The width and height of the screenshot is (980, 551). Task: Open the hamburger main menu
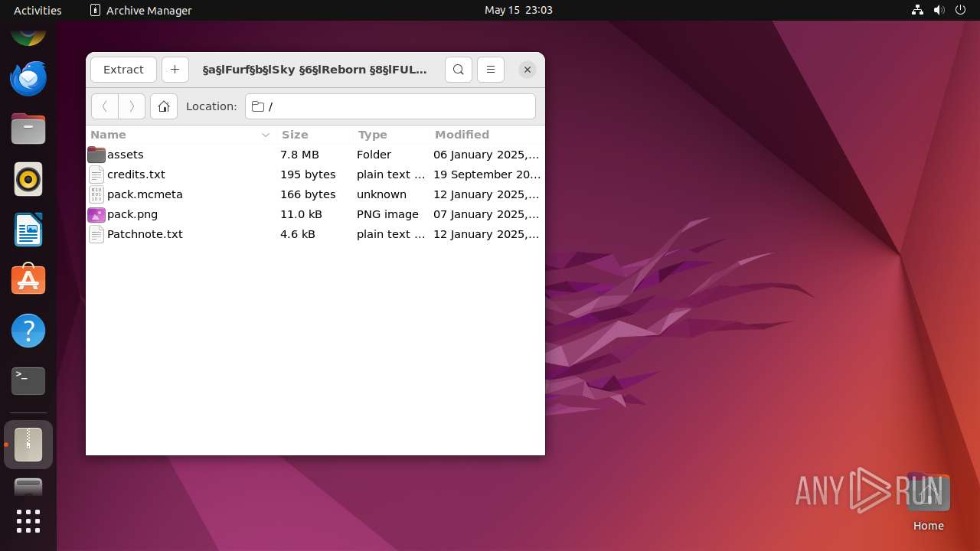click(x=491, y=70)
